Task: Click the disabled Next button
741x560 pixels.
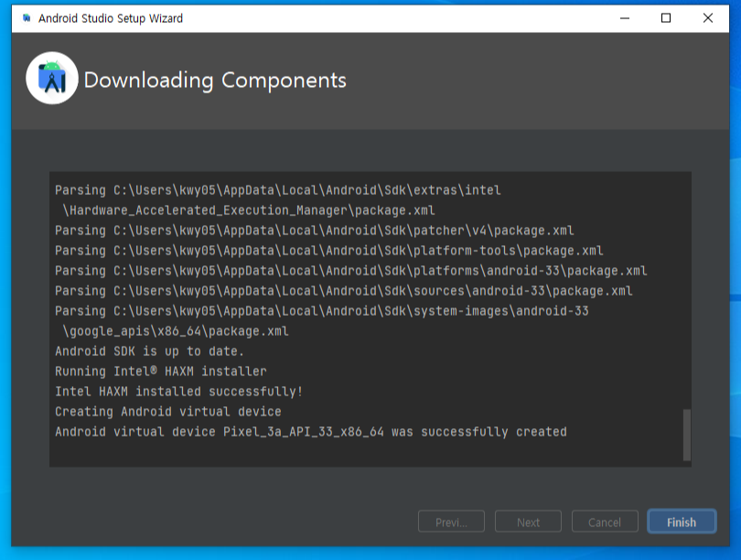Action: (528, 522)
